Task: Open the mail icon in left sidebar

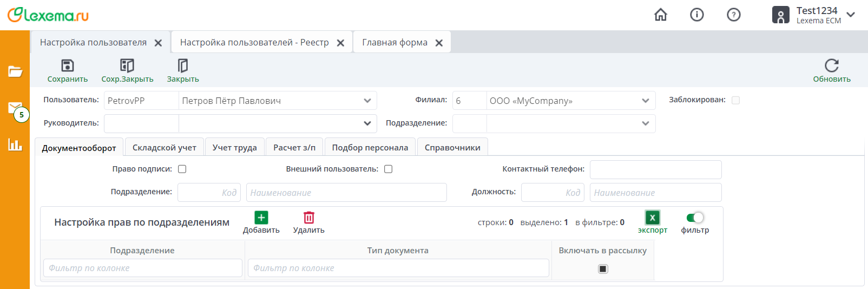Action: click(x=15, y=108)
